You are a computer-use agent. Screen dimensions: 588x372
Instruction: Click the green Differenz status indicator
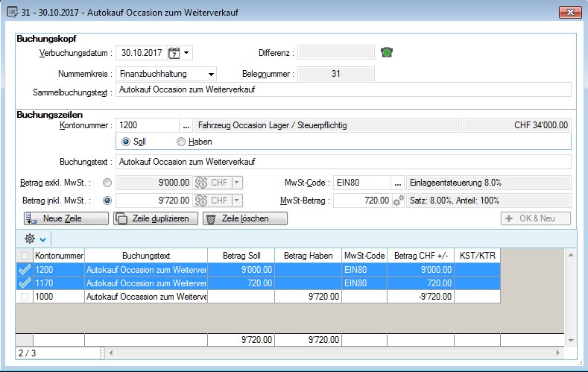[x=387, y=52]
